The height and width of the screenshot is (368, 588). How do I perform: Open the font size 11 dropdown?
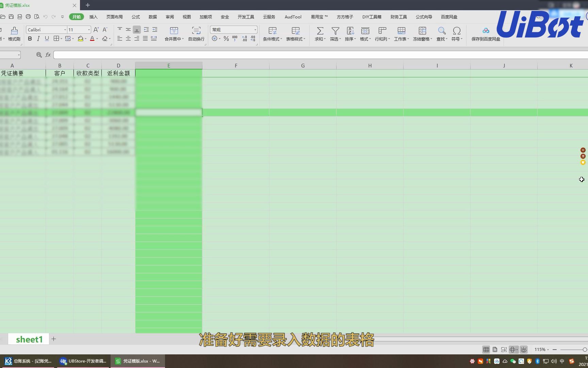click(89, 30)
